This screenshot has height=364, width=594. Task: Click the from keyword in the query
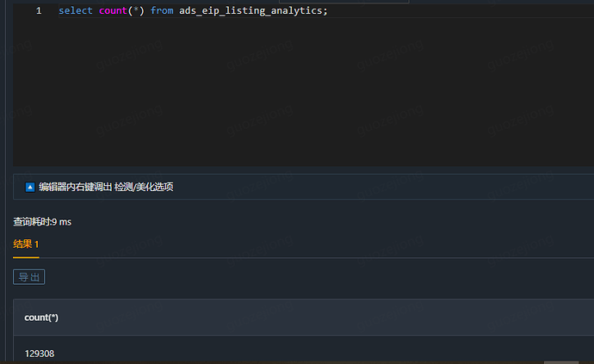(162, 11)
